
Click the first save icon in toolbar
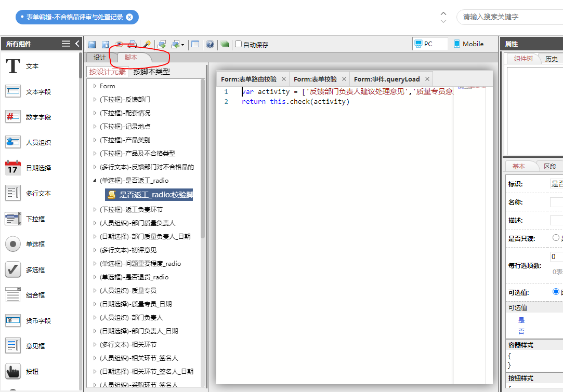[92, 45]
